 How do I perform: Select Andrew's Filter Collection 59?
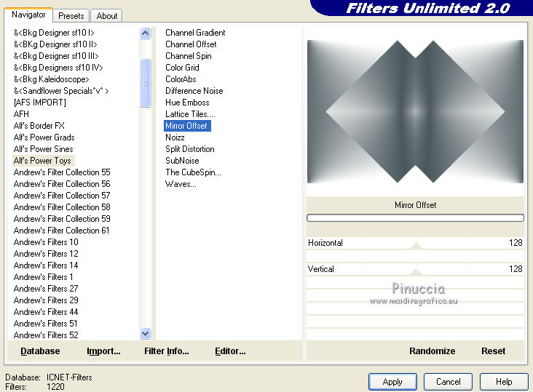62,219
